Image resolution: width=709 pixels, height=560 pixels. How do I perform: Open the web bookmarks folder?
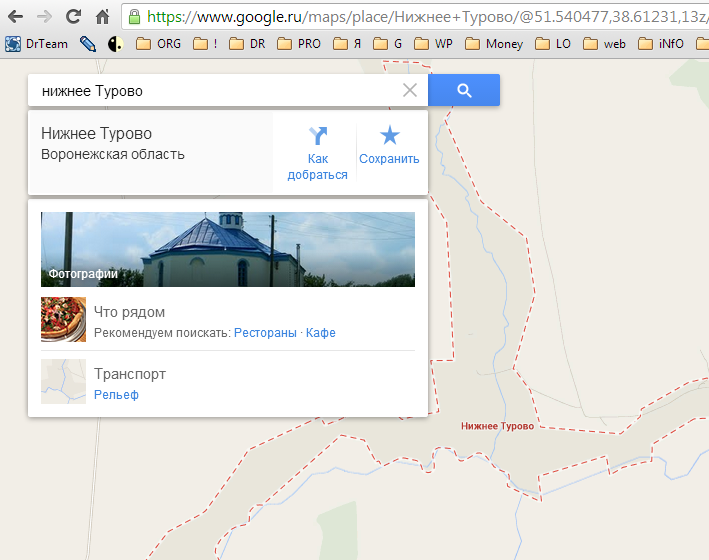[605, 44]
